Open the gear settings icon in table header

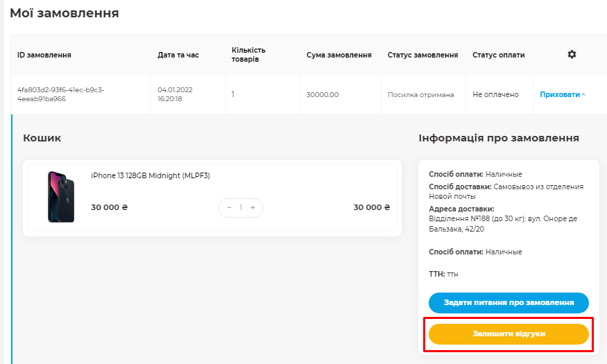(572, 55)
